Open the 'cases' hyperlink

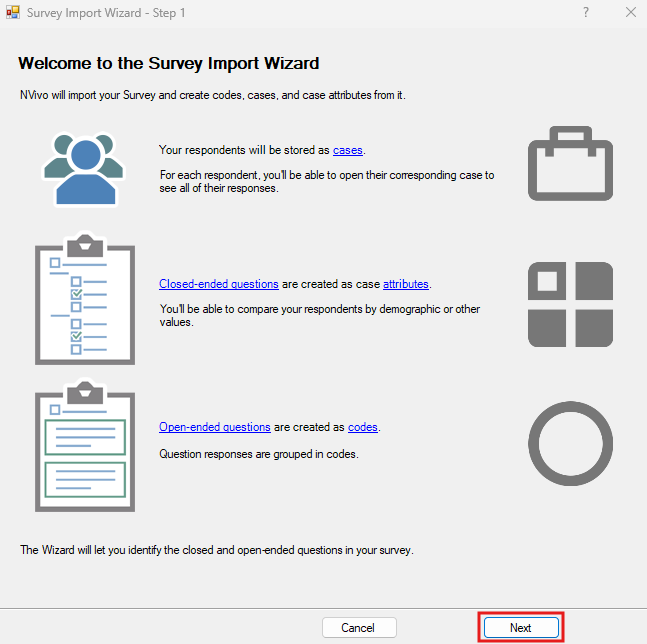(347, 150)
